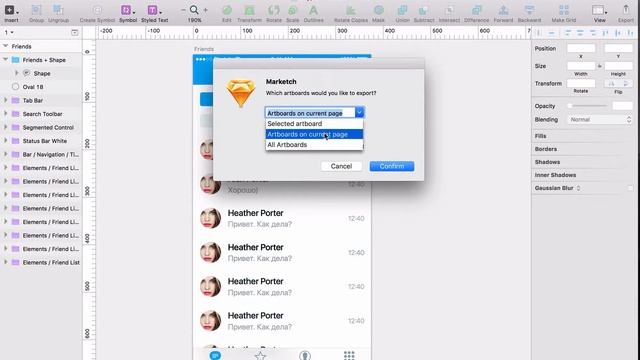This screenshot has height=360, width=640.
Task: Click the Height size field
Action: pyautogui.click(x=618, y=66)
